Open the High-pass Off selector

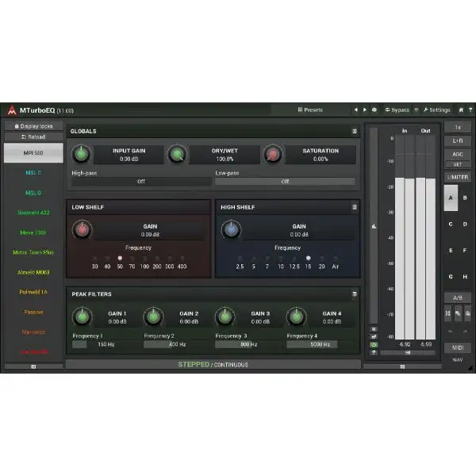tap(140, 181)
